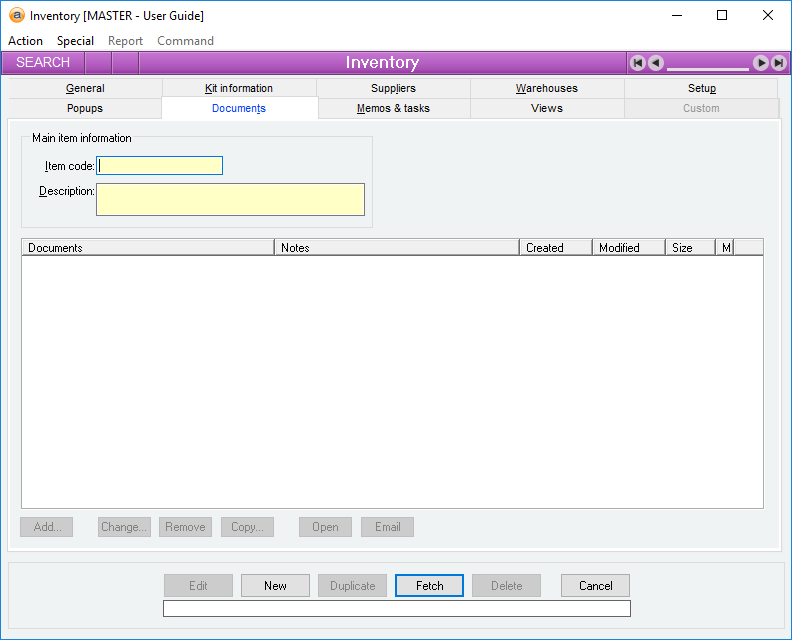Go to the next record

pos(761,63)
